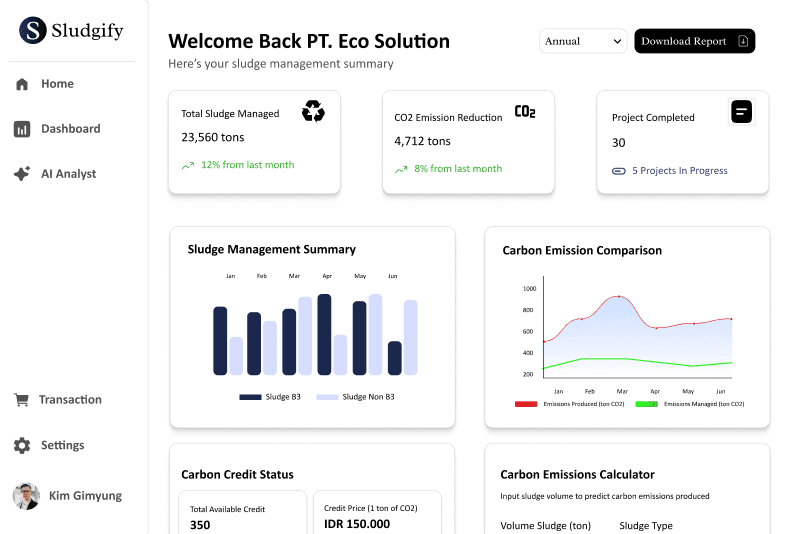Expand the dropdown chevron beside Annual
Viewport: 786px width, 534px height.
pos(618,41)
